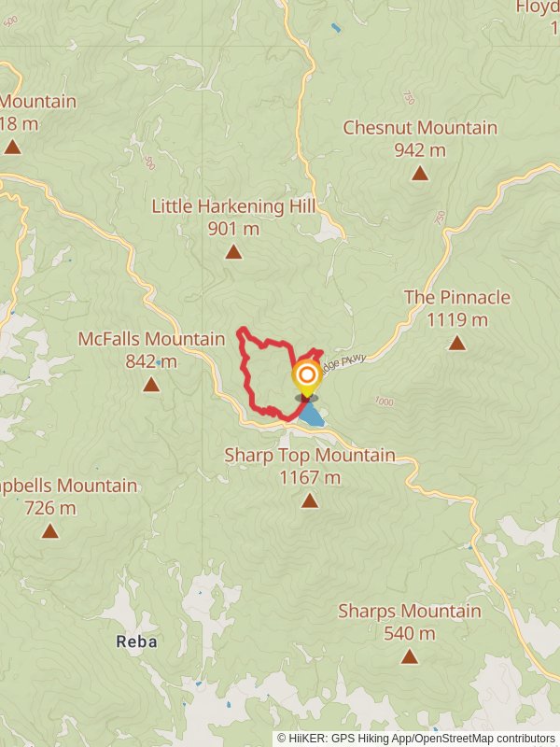The image size is (560, 747).
Task: Select the Little Harkening Hill peak marker
Action: [x=233, y=251]
